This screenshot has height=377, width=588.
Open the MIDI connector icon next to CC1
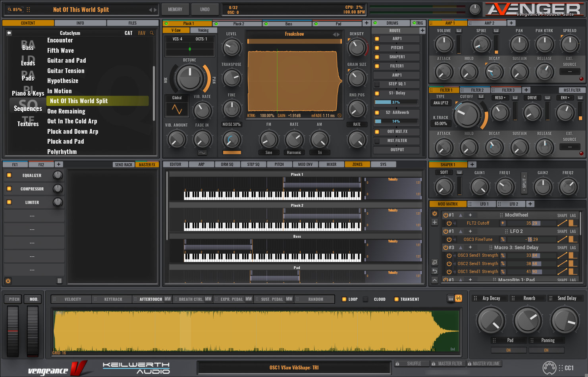(549, 368)
